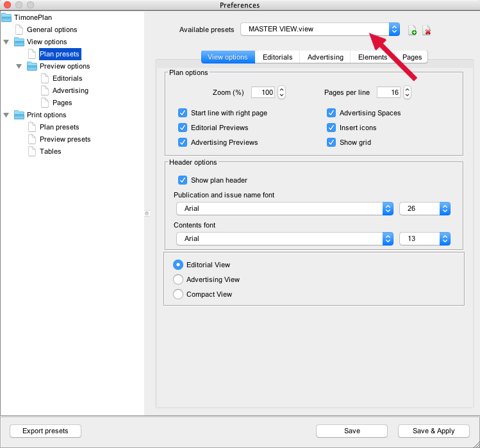Switch to the Editorials tab
The width and height of the screenshot is (480, 448).
(x=277, y=57)
